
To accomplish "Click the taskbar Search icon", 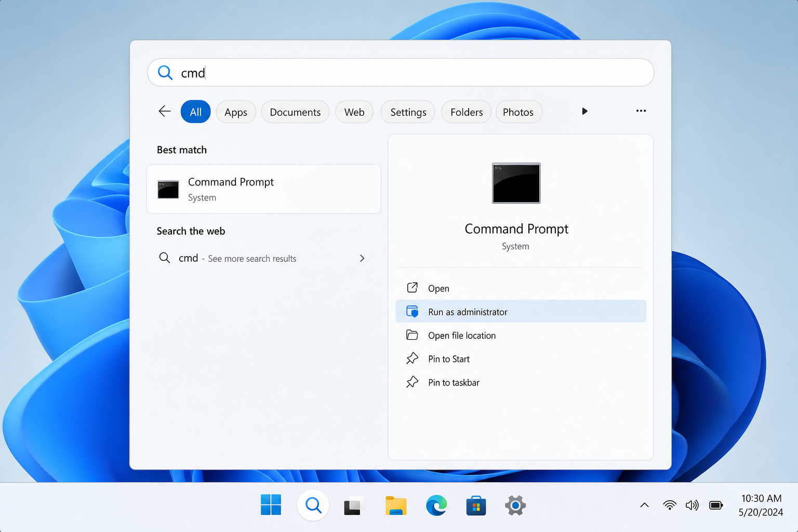I will 313,505.
